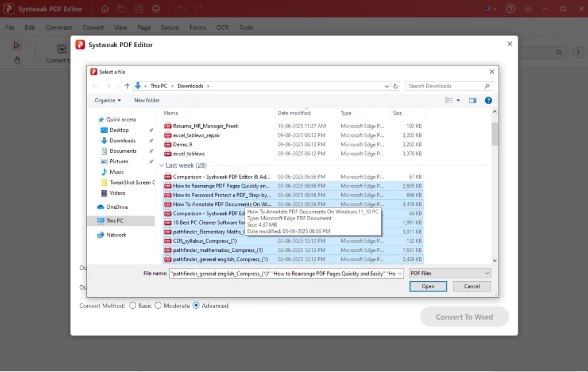Click Cancel in the Select a file dialog
The height and width of the screenshot is (372, 588).
click(472, 286)
